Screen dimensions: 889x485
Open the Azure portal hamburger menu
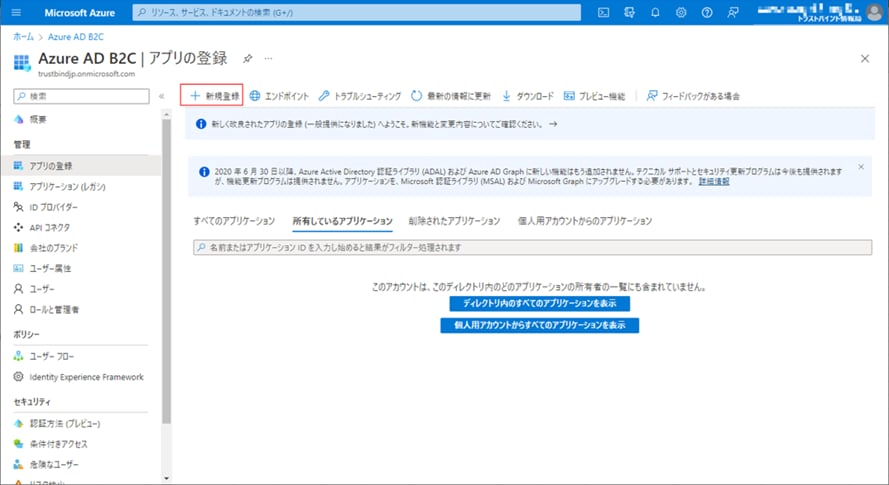pyautogui.click(x=16, y=12)
